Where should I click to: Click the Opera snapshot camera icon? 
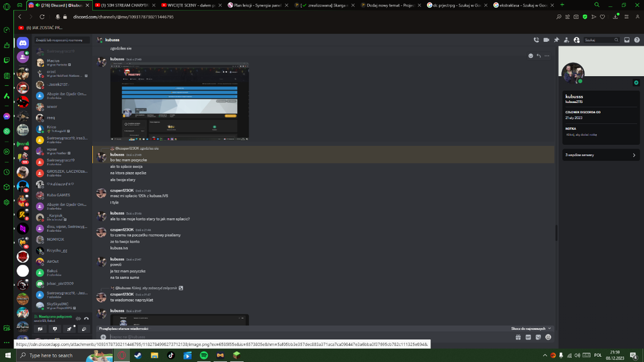[x=576, y=17]
